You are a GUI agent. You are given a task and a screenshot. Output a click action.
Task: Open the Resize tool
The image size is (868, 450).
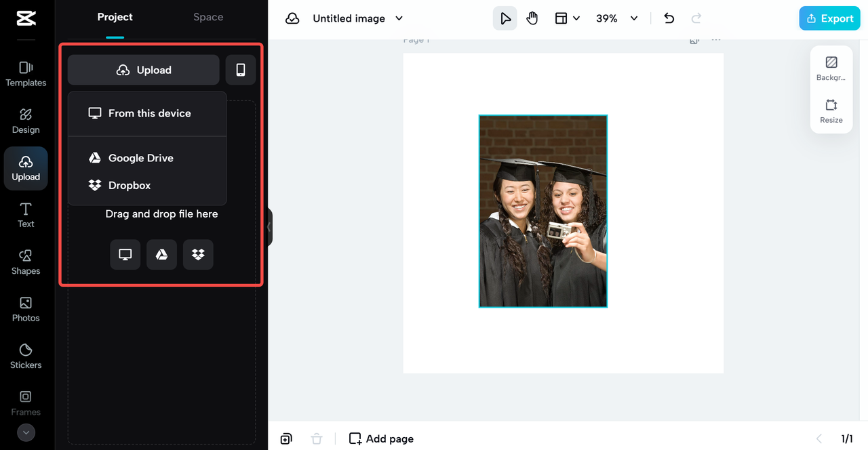click(x=831, y=110)
